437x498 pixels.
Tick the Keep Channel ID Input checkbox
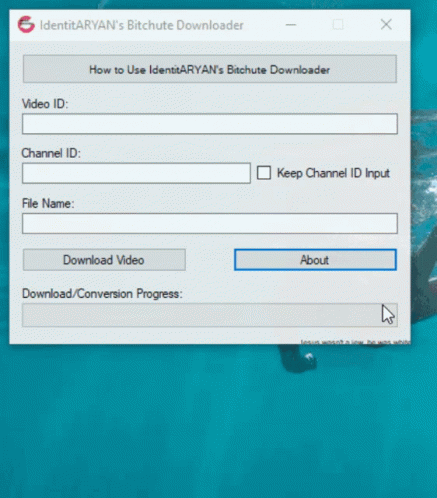264,173
